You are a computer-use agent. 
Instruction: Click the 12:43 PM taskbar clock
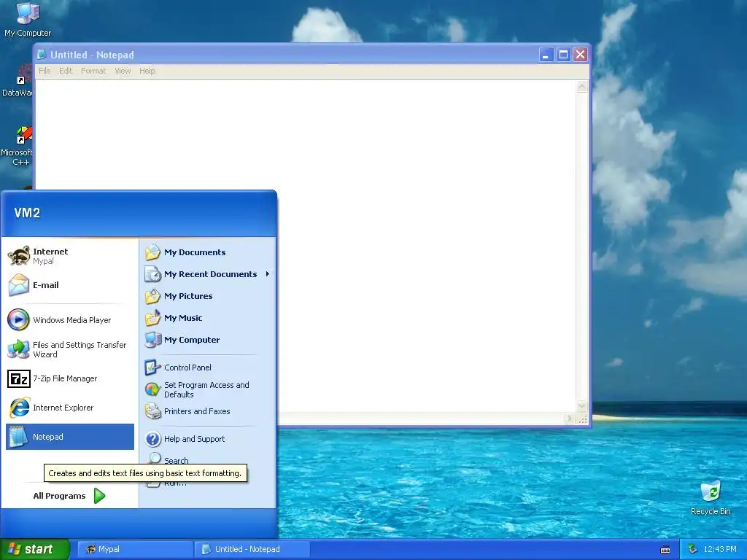click(x=720, y=550)
